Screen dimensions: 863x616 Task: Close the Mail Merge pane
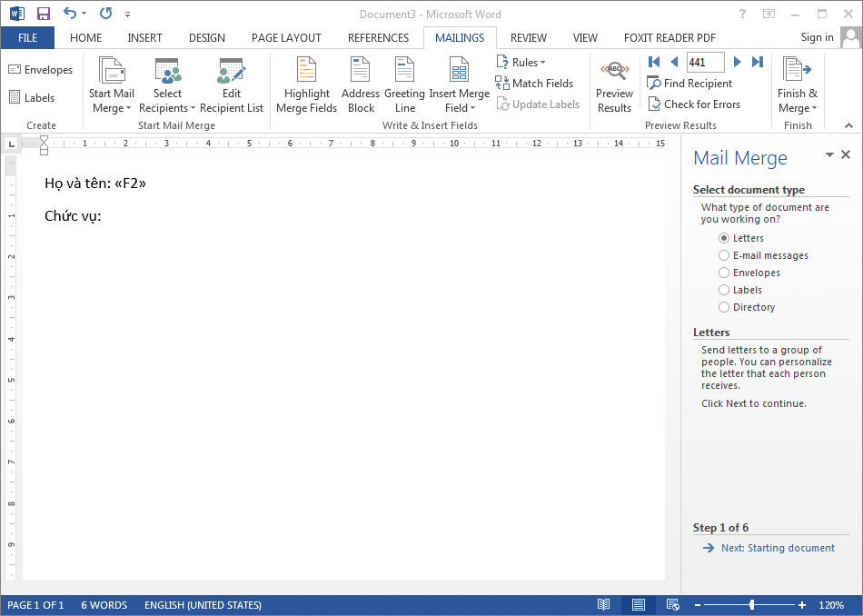click(x=846, y=154)
